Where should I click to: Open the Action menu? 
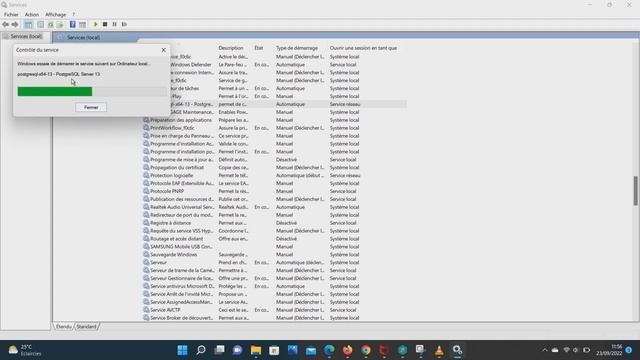click(31, 15)
